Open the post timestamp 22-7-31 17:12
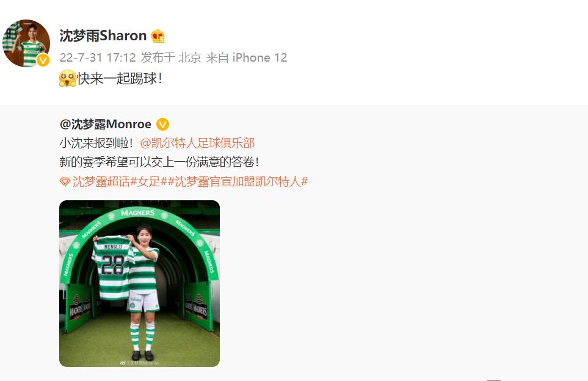Screen dimensions: 588x381 tap(98, 57)
